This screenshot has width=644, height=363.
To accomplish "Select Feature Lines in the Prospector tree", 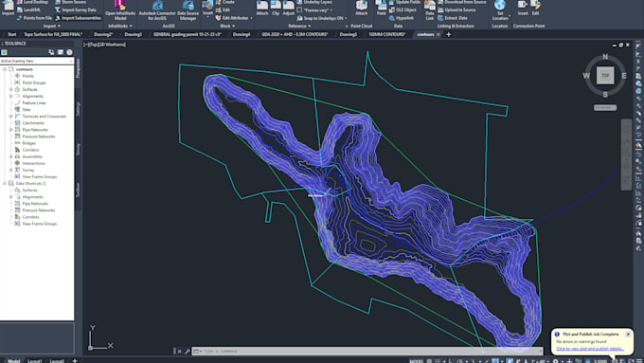I will pyautogui.click(x=34, y=102).
